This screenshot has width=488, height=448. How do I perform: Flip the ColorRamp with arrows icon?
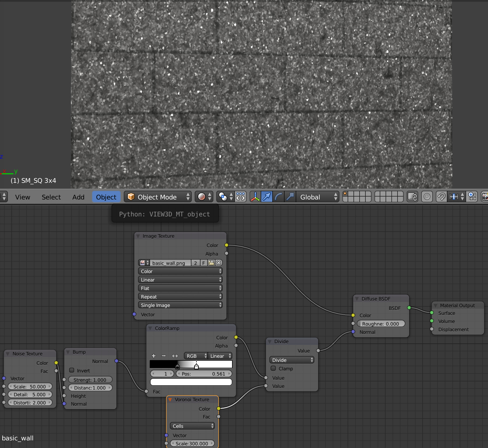click(175, 356)
